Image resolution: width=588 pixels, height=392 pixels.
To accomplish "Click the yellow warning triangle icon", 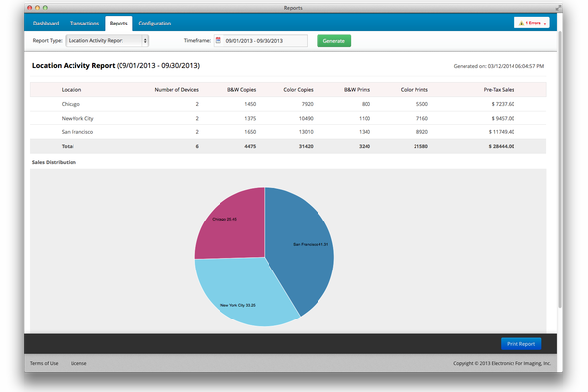I will point(521,24).
